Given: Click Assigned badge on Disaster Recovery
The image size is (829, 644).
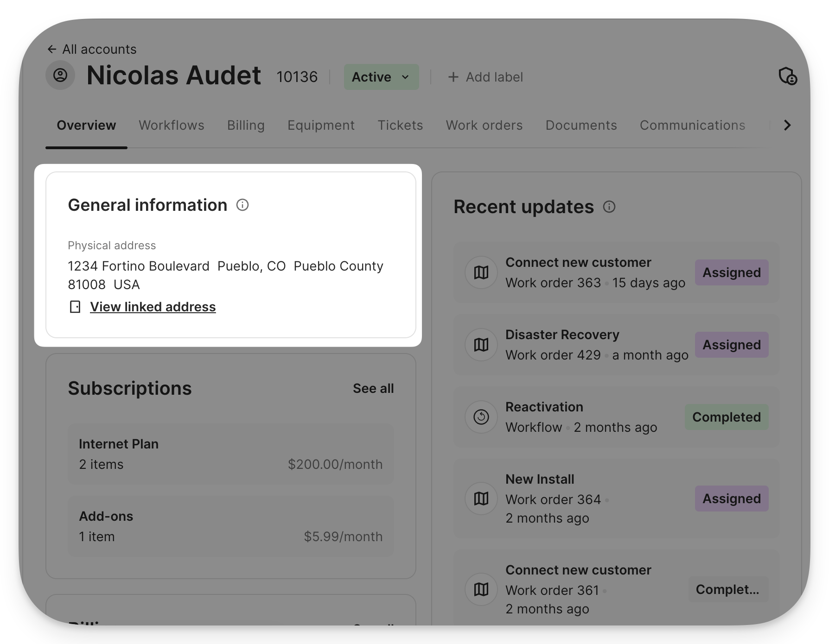Looking at the screenshot, I should [x=732, y=345].
